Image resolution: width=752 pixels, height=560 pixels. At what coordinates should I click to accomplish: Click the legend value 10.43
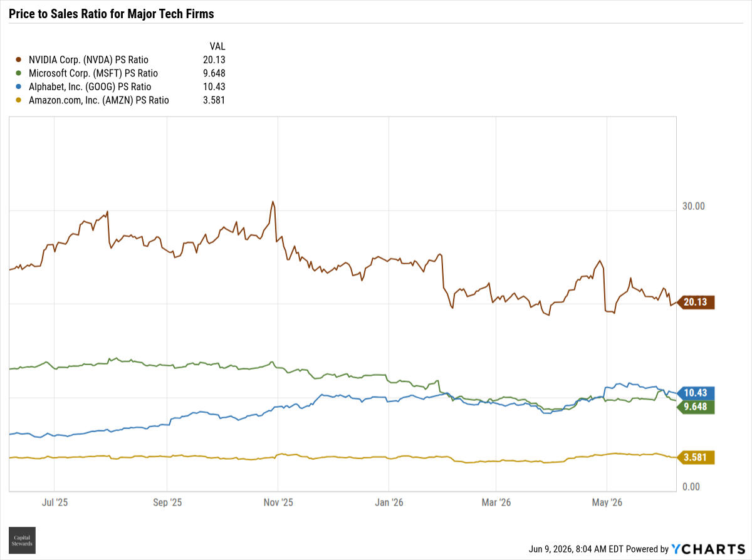click(x=214, y=87)
